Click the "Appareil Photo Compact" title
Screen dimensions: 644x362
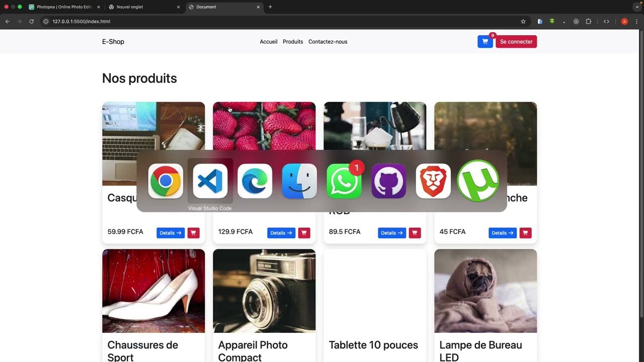(253, 351)
